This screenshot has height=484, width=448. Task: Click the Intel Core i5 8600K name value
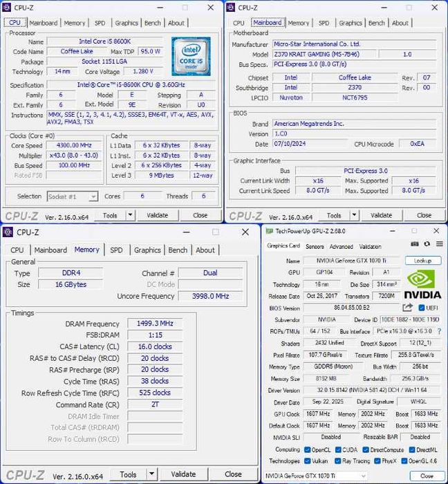[x=104, y=41]
